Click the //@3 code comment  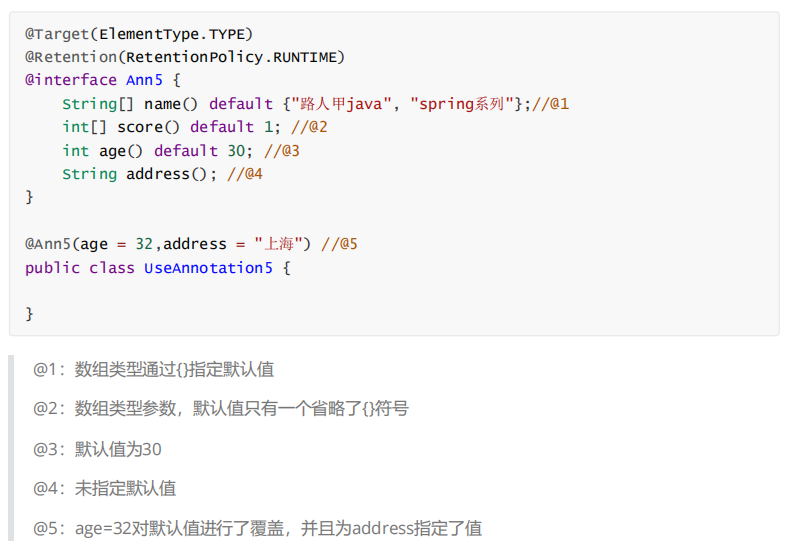(282, 151)
